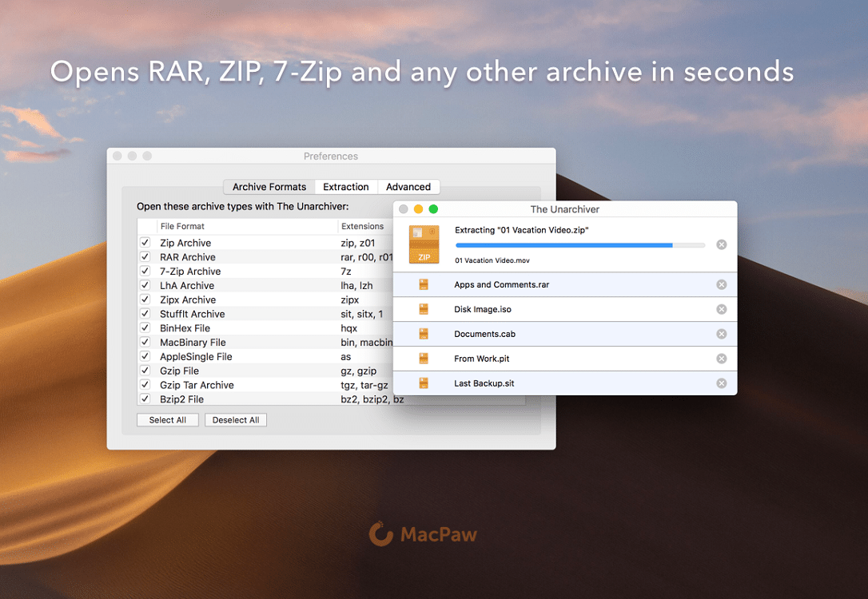The width and height of the screenshot is (868, 599).
Task: Remove Last Backup.sit from the queue
Action: pyautogui.click(x=722, y=383)
